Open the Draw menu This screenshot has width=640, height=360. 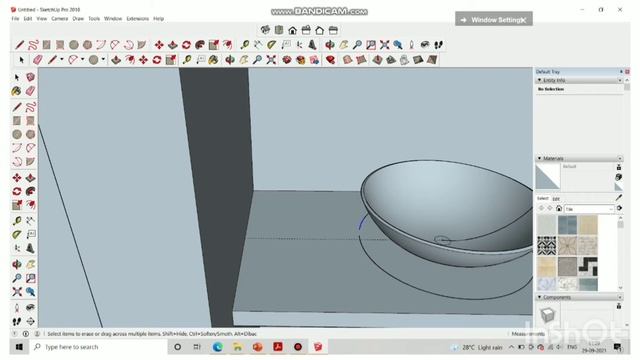pos(78,19)
